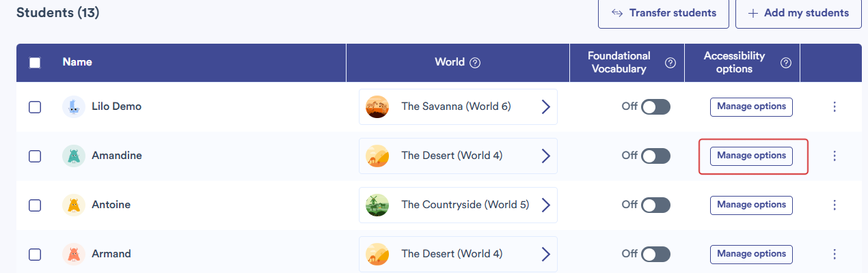Image resolution: width=868 pixels, height=273 pixels.
Task: Open three-dot menu for Amandine
Action: pyautogui.click(x=834, y=156)
